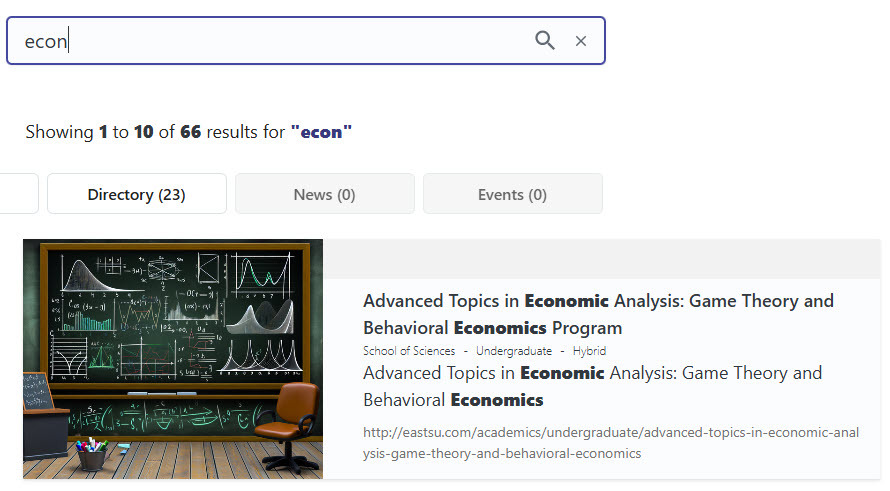Select the Events (0) tab
This screenshot has width=890, height=491.
coord(512,194)
